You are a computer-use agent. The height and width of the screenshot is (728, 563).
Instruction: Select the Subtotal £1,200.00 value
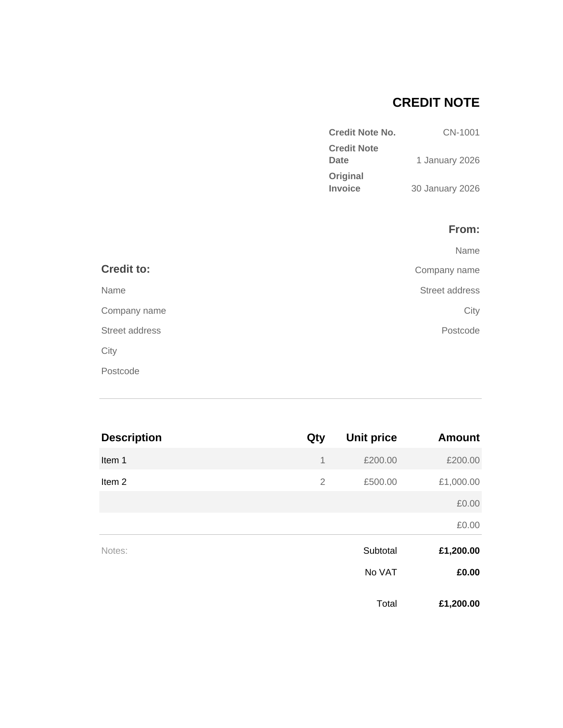point(459,551)
